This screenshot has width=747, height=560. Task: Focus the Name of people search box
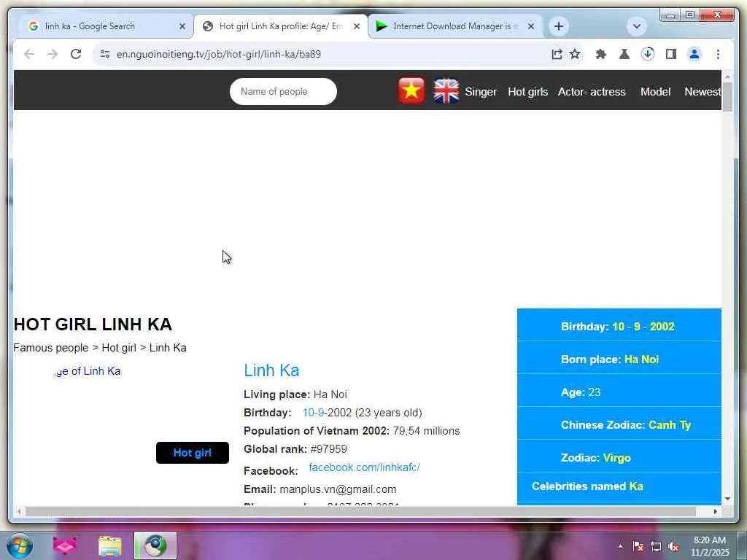(283, 91)
